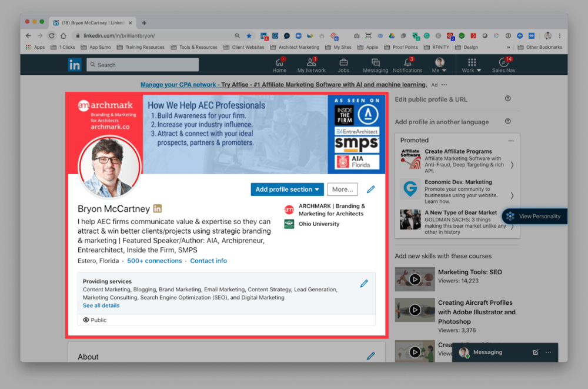This screenshot has width=588, height=389.
Task: Expand Economic Dev. Marketing ad chevron
Action: click(512, 195)
